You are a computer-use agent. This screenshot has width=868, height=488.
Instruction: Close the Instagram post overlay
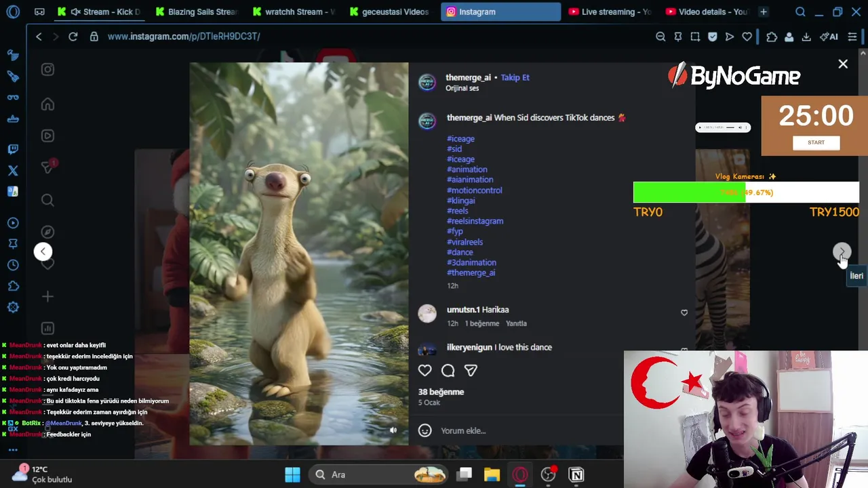point(843,64)
